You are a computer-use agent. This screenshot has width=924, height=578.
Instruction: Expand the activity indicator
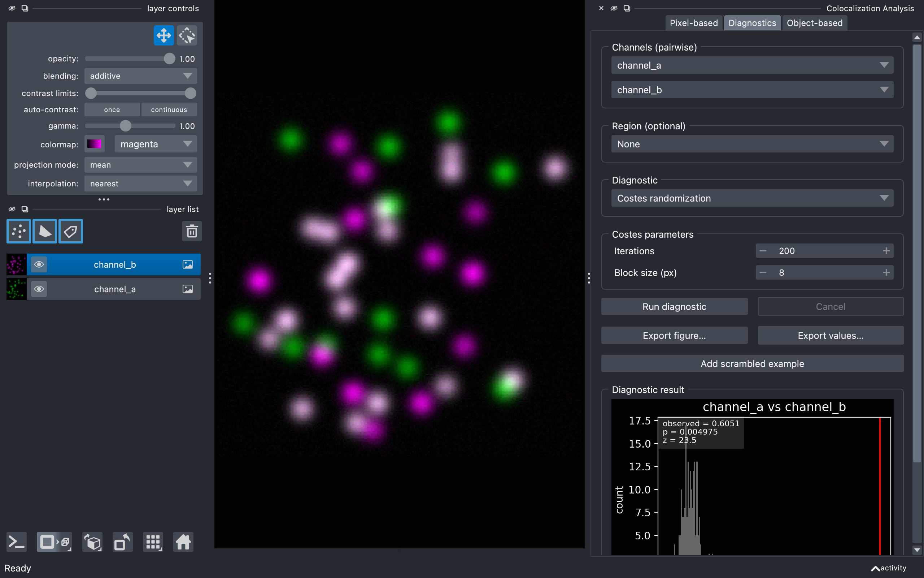coord(889,568)
